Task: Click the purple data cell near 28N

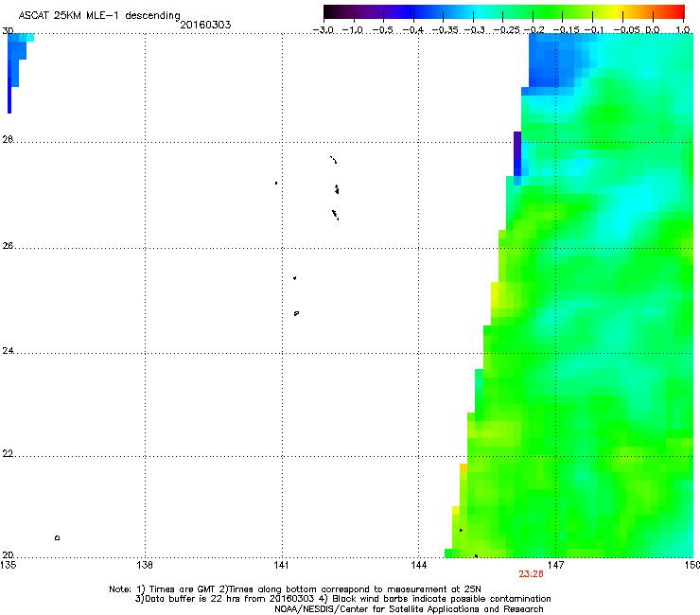Action: point(517,145)
